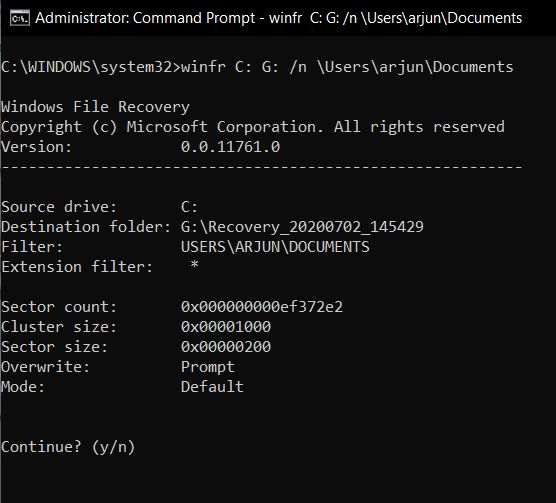Click the version number 0.0.11761.0
Image resolution: width=556 pixels, height=503 pixels.
(x=230, y=147)
